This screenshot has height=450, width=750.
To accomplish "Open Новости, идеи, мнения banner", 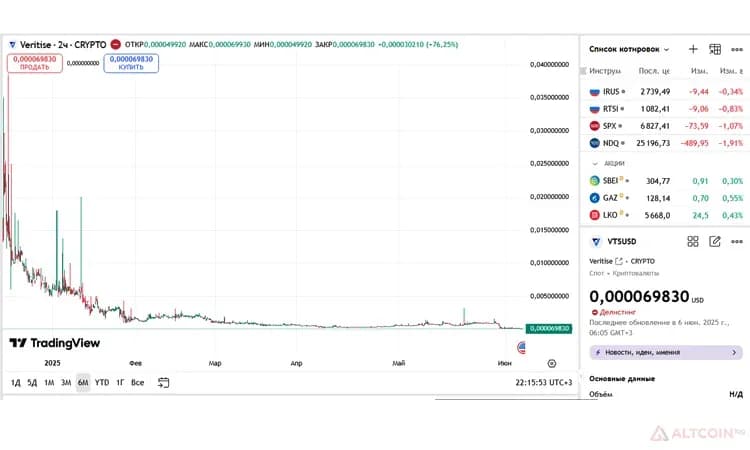I will [x=666, y=352].
